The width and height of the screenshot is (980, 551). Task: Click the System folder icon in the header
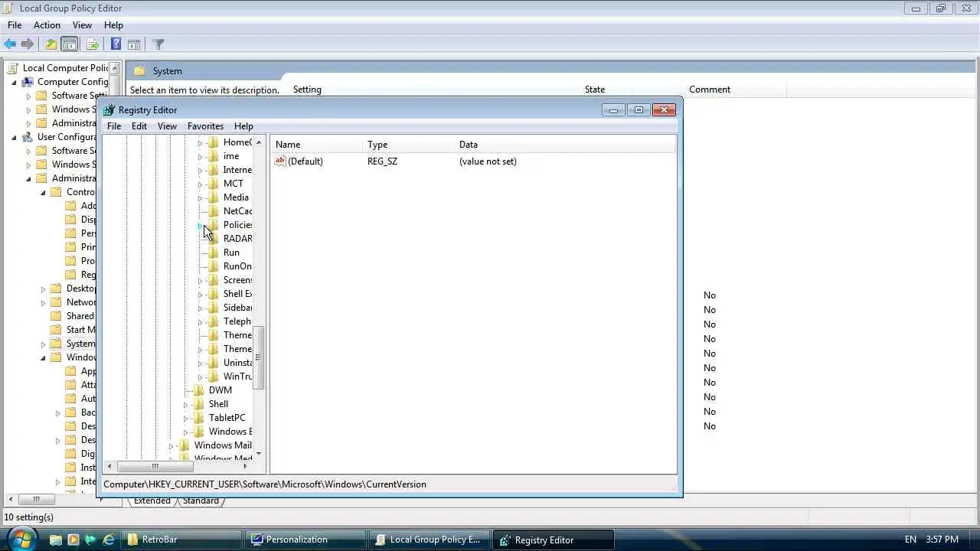[x=139, y=71]
